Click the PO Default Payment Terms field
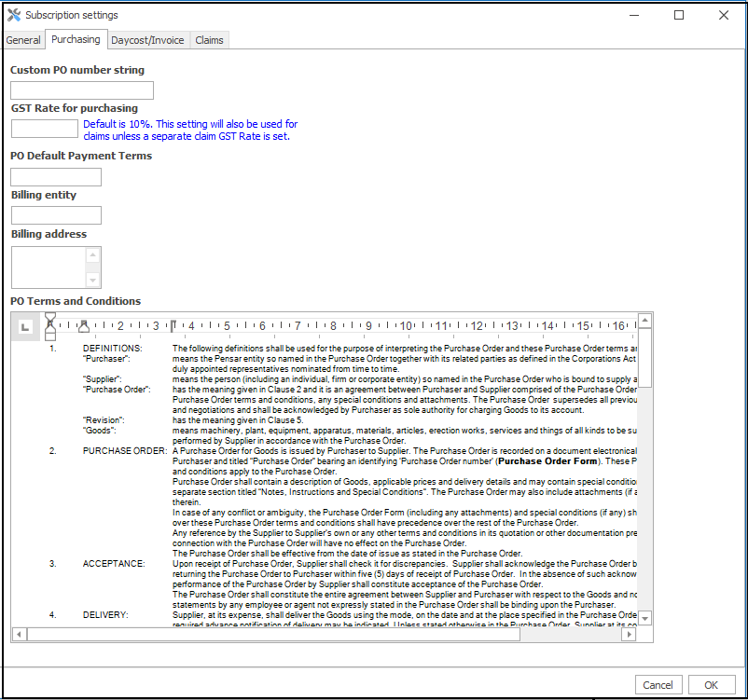This screenshot has height=700, width=748. [x=56, y=177]
